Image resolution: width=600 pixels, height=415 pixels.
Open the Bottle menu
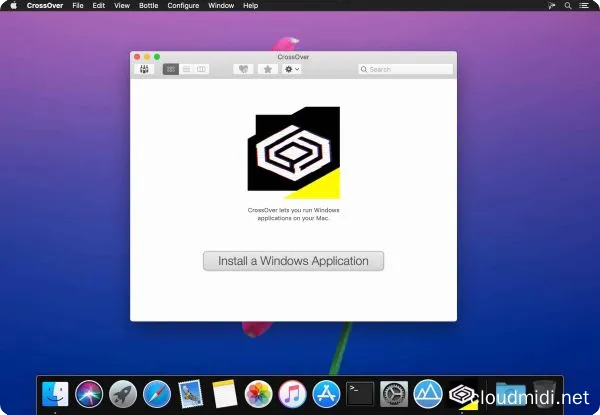(x=148, y=5)
